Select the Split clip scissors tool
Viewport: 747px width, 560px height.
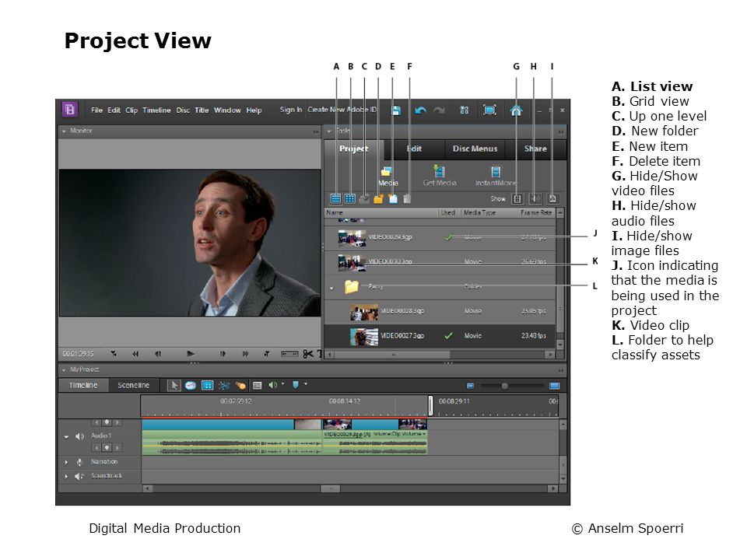pos(308,354)
